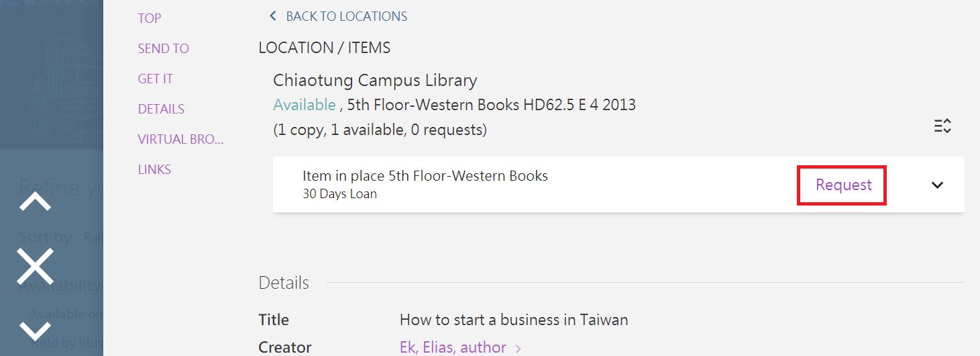Screen dimensions: 980x356
Task: Navigate to DETAILS in the side menu
Action: coord(161,109)
